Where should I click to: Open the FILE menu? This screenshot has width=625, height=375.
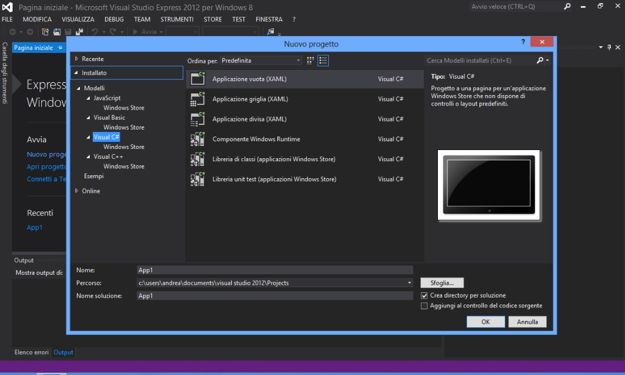tap(7, 19)
